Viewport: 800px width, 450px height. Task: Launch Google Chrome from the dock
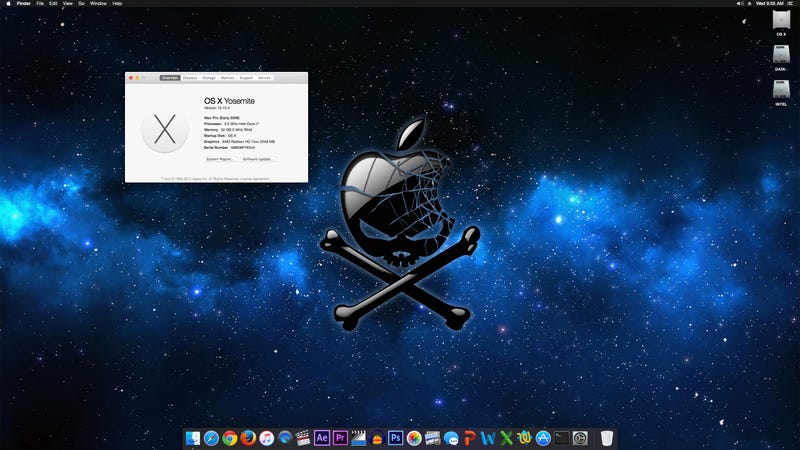230,438
